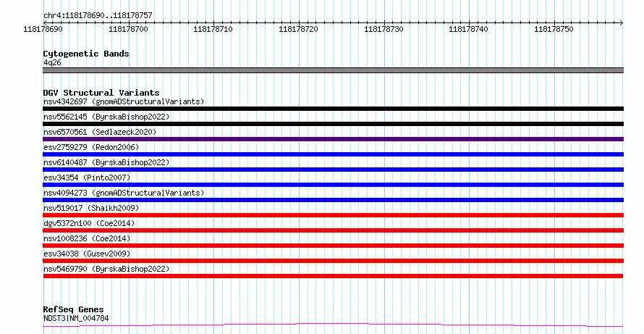Click the red bar under esv34038
The width and height of the screenshot is (644, 334).
(x=333, y=261)
